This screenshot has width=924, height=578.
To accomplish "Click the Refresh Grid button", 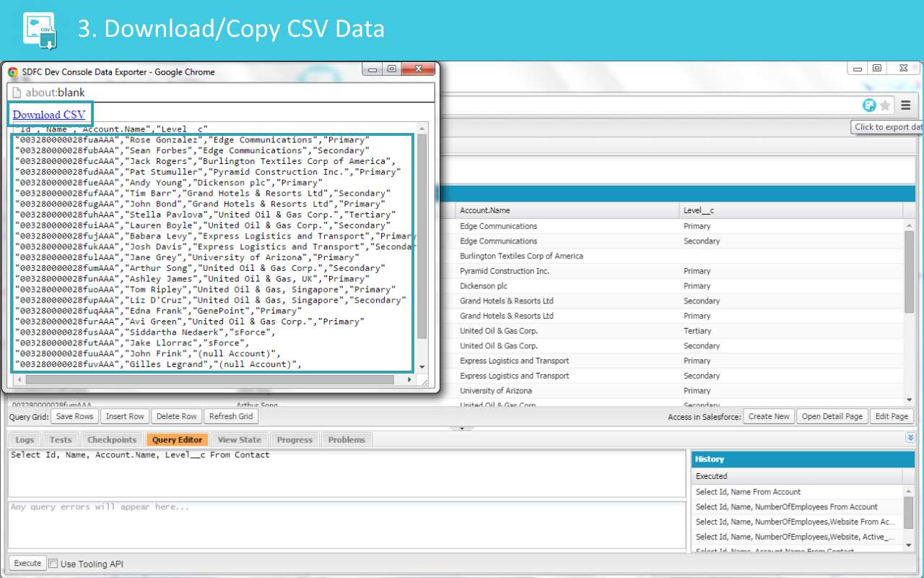I will tap(231, 417).
